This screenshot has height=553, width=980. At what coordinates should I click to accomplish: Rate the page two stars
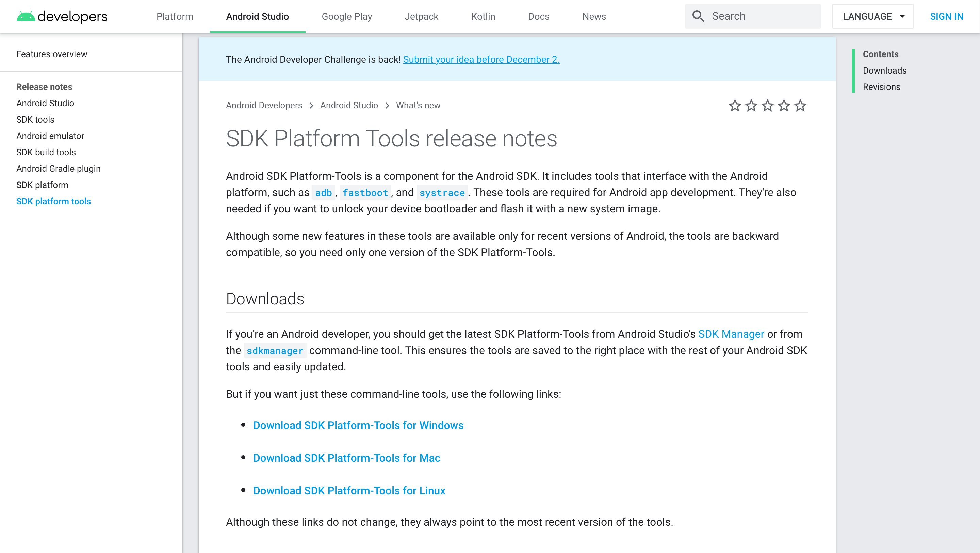(x=751, y=106)
